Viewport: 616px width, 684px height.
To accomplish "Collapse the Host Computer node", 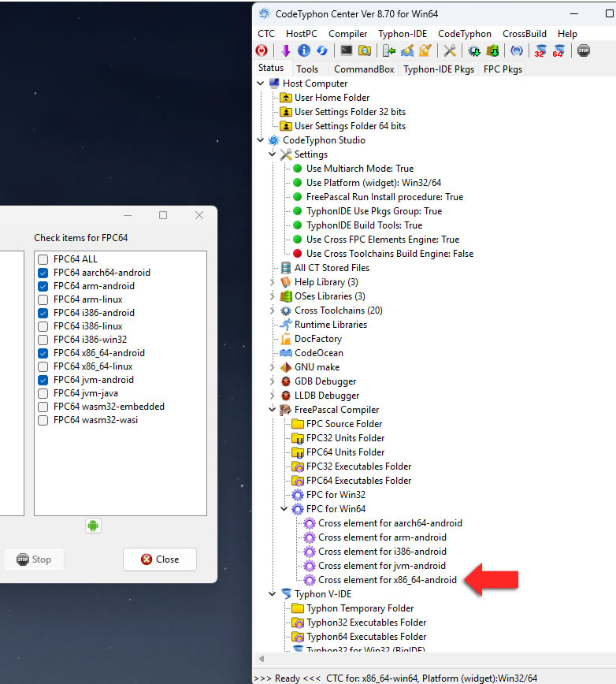I will [261, 84].
